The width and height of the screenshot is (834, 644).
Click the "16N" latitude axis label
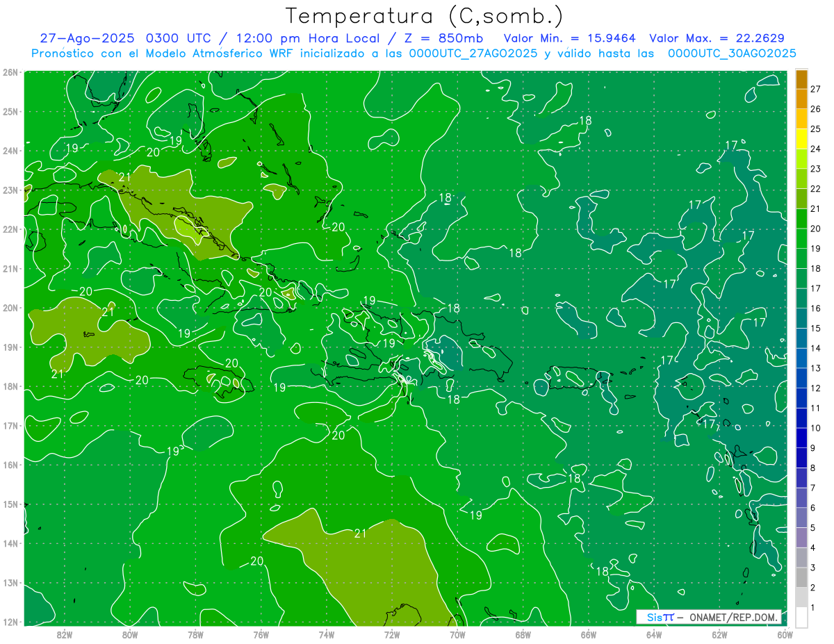tap(10, 465)
